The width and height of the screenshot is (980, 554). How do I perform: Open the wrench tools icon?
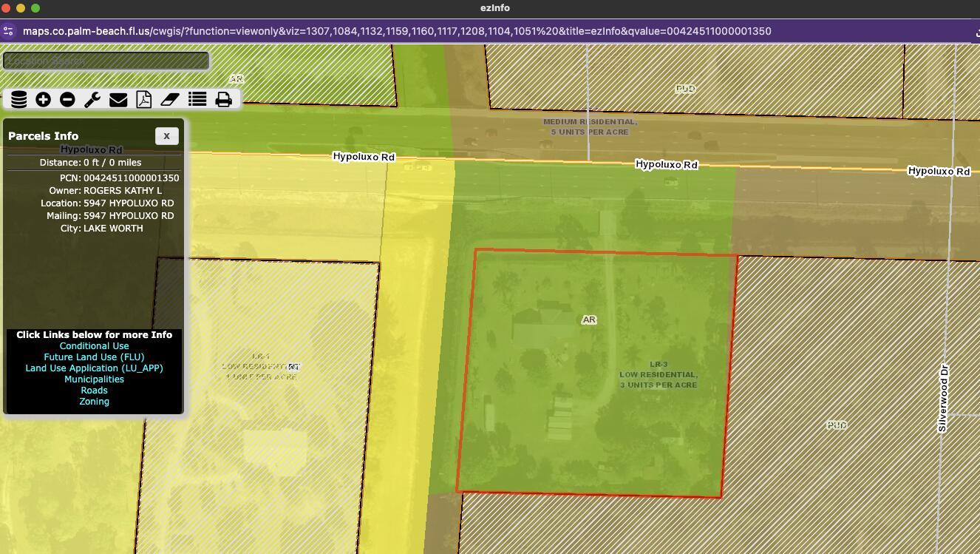92,99
